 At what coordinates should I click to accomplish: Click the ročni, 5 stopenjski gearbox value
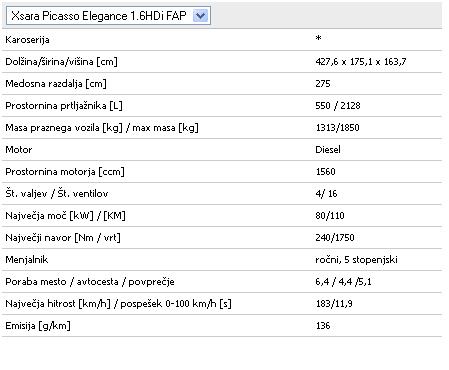coord(356,260)
